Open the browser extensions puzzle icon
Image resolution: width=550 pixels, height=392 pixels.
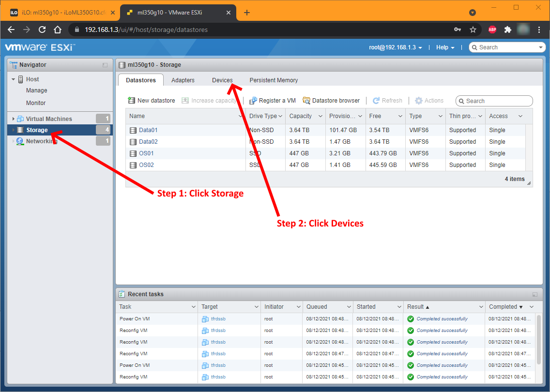507,30
